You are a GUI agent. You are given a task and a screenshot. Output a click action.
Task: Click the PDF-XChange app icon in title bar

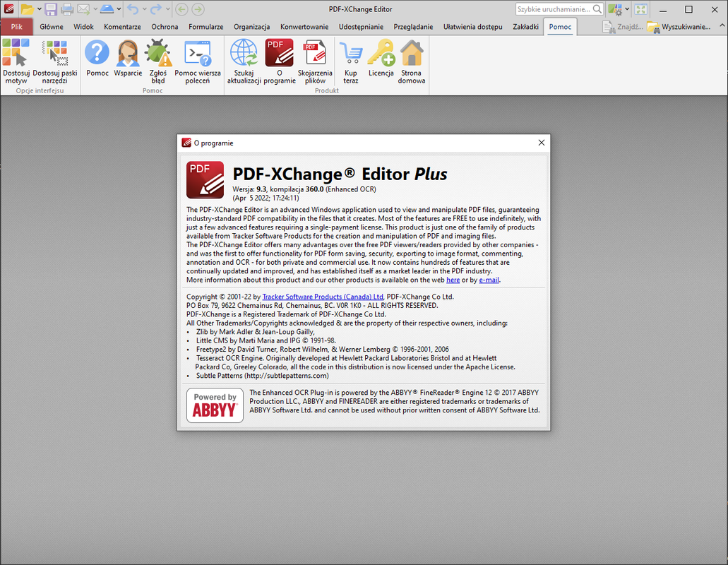click(x=8, y=8)
